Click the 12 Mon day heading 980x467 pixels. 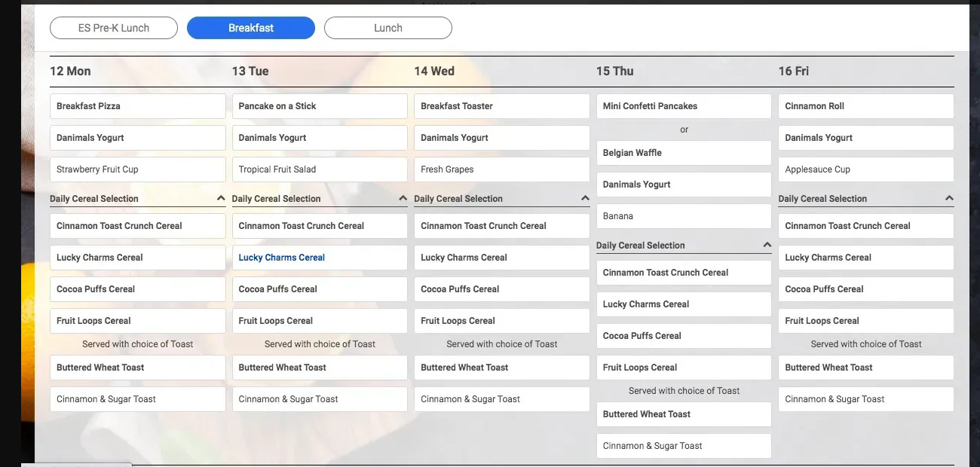70,71
